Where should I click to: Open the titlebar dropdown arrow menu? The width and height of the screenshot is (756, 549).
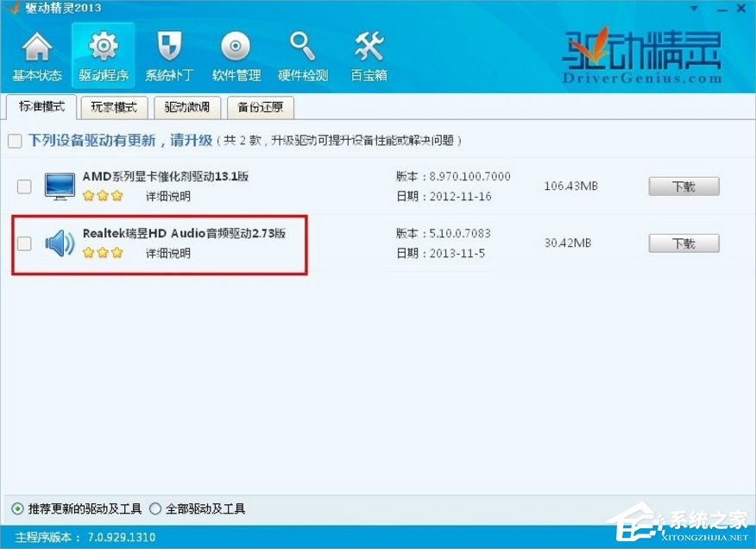click(x=692, y=8)
